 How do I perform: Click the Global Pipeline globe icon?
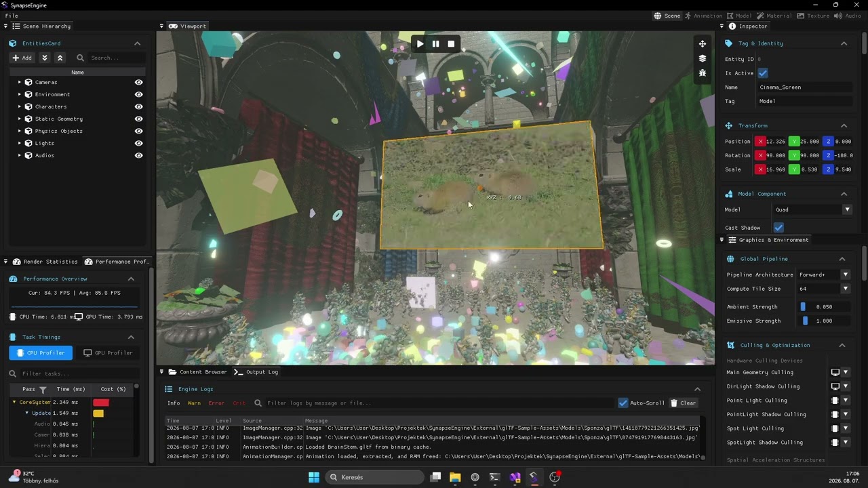(x=730, y=259)
